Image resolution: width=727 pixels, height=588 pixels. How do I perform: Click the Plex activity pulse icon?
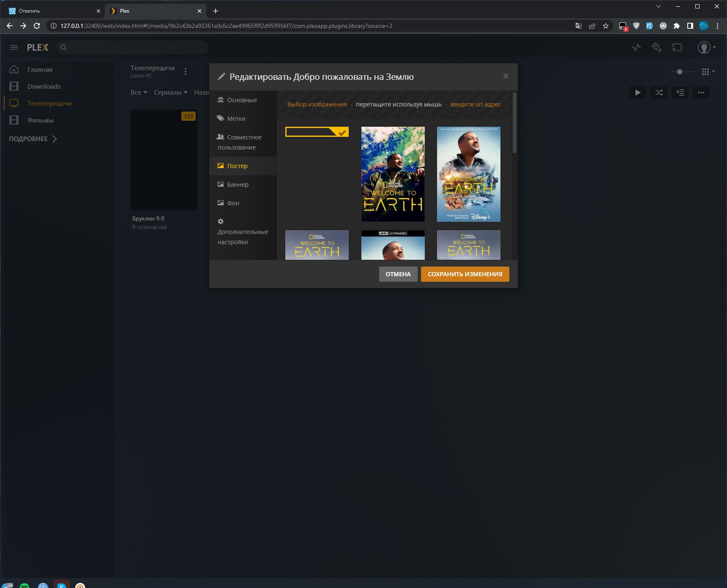pos(637,47)
